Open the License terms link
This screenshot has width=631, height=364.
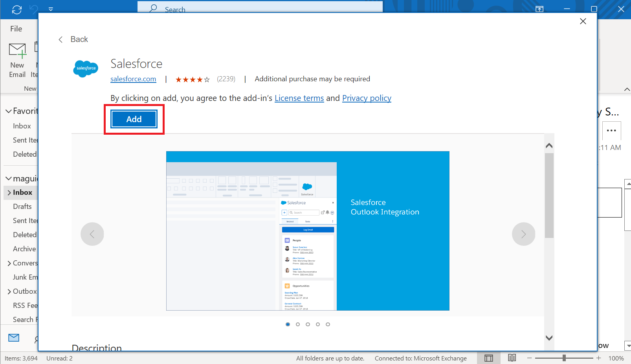[x=299, y=98]
